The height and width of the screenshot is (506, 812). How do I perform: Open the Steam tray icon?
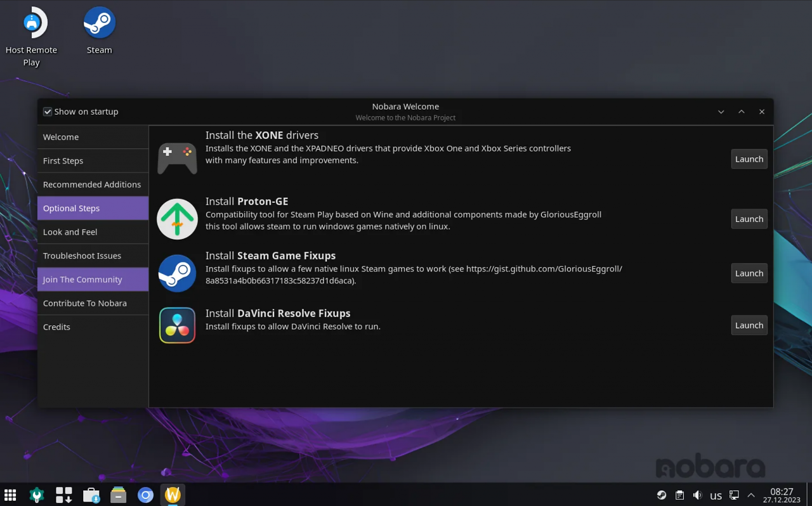662,495
